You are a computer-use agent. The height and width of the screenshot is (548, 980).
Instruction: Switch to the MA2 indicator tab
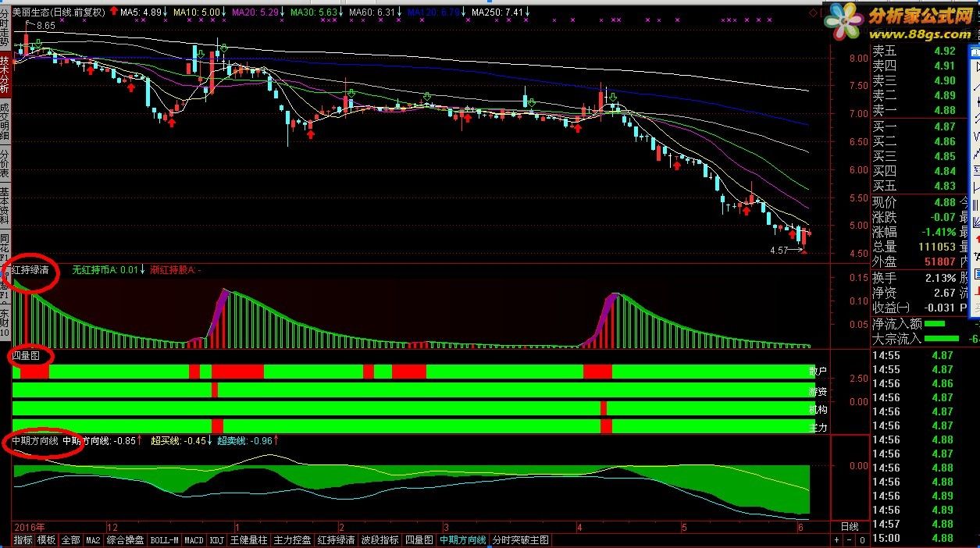pos(93,540)
